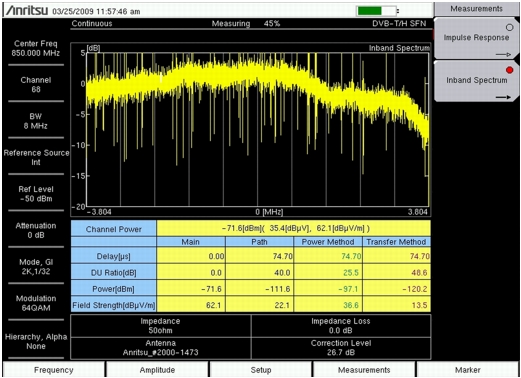Click the BW 8 MHz setting

pyautogui.click(x=36, y=121)
